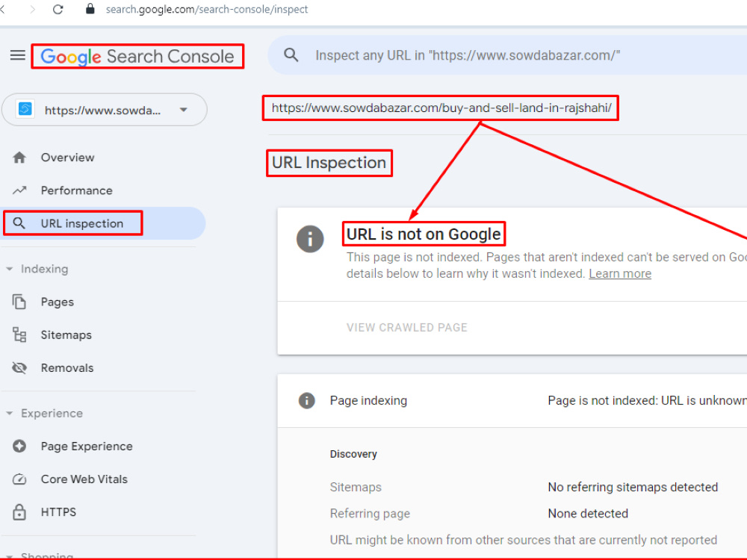Click the Performance trend icon
This screenshot has width=747, height=560.
pyautogui.click(x=19, y=190)
